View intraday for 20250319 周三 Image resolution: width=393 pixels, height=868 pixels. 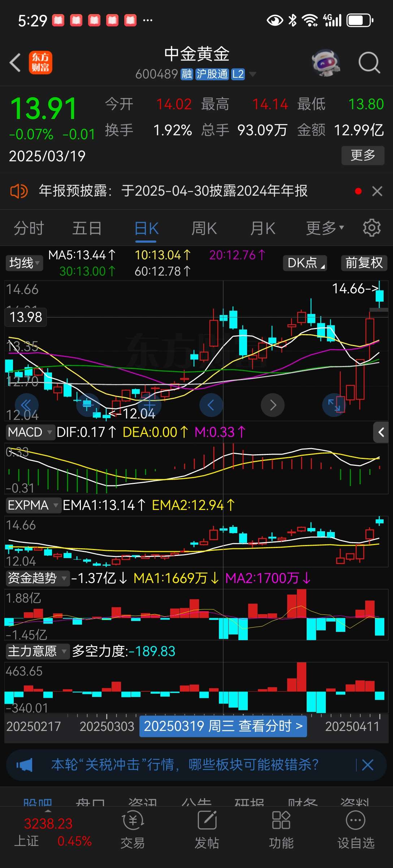pyautogui.click(x=223, y=726)
